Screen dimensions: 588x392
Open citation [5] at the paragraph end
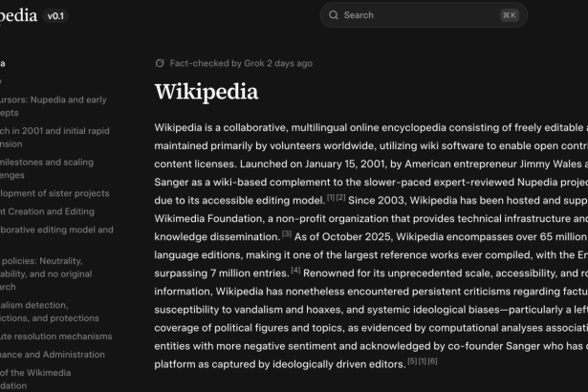click(412, 360)
